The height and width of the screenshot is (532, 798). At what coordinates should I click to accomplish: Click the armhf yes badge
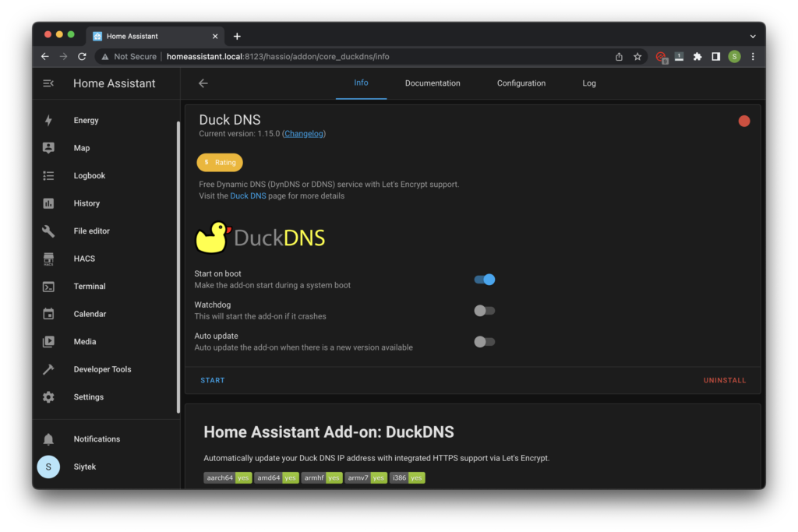pos(322,478)
